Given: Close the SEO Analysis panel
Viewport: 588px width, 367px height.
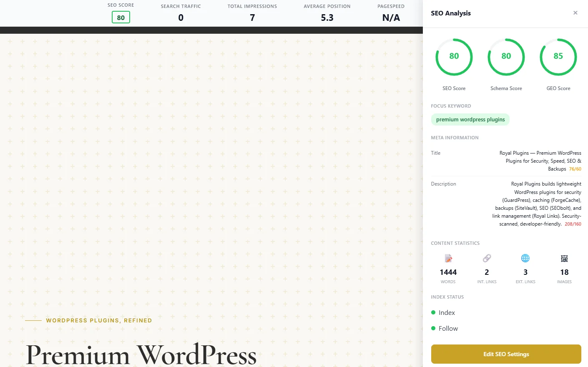Looking at the screenshot, I should click(x=575, y=13).
